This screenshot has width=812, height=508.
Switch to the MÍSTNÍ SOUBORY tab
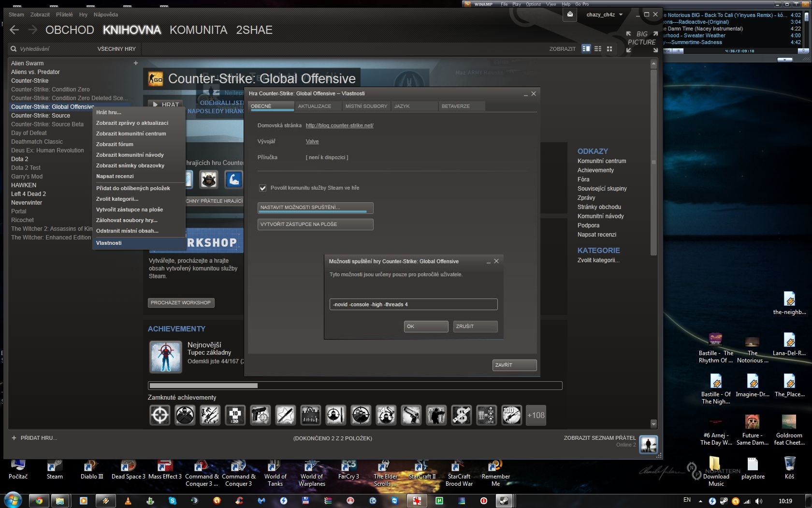click(366, 106)
